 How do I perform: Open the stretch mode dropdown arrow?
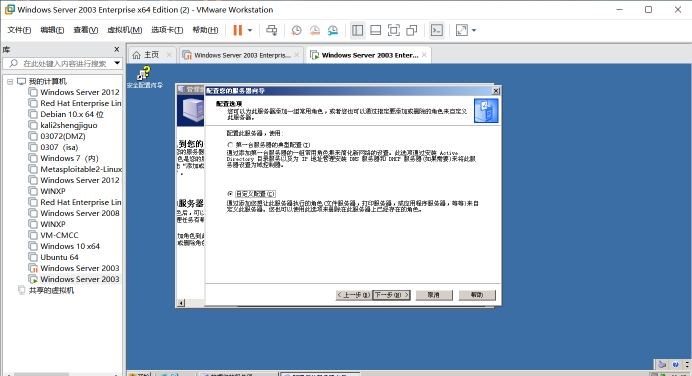[474, 30]
